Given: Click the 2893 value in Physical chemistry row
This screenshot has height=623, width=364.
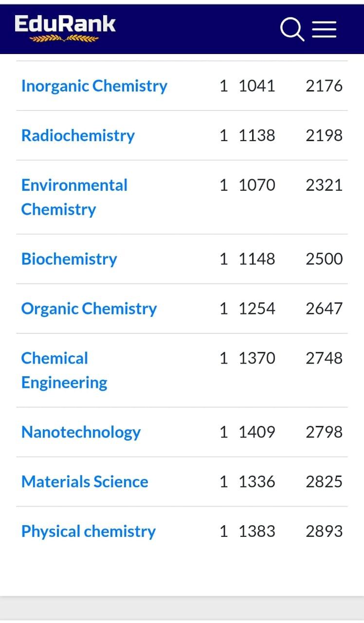Looking at the screenshot, I should pyautogui.click(x=324, y=531).
